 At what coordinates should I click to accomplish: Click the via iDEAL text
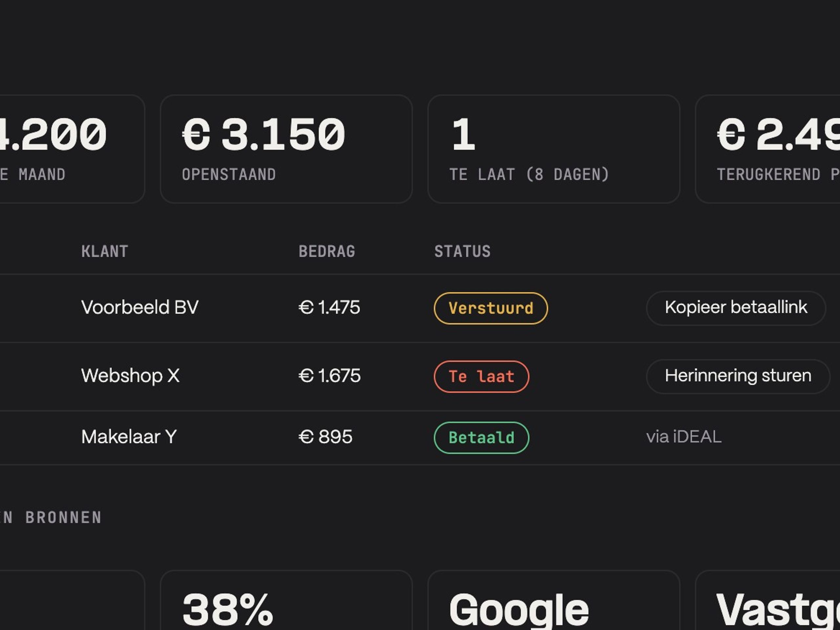pos(684,437)
